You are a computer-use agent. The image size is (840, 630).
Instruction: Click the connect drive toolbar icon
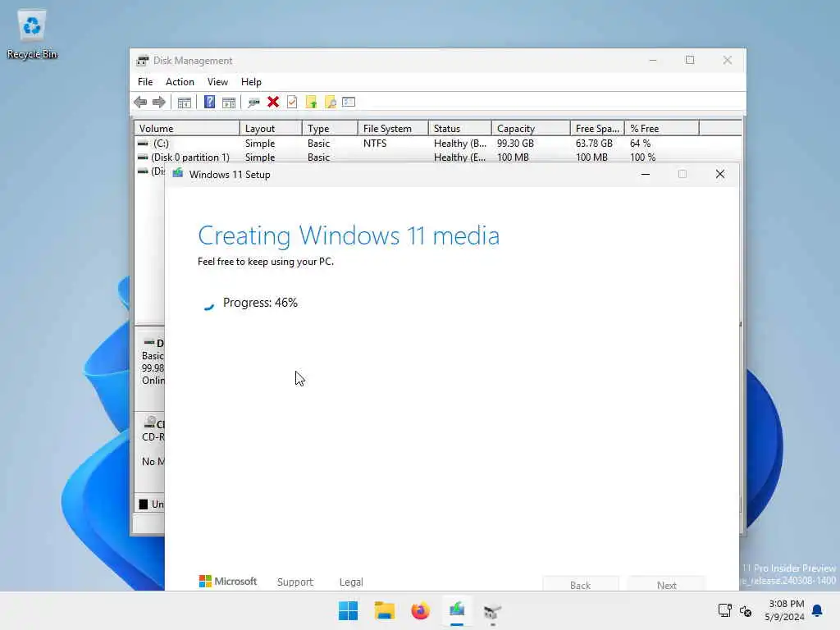(254, 102)
